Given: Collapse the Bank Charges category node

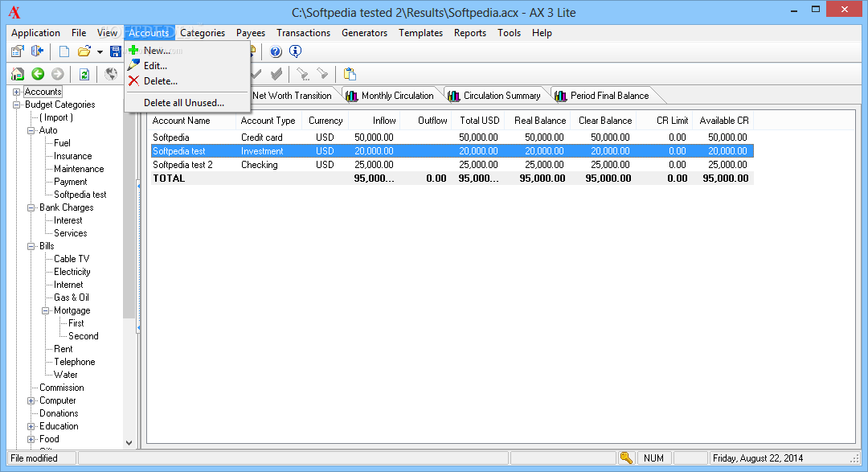Looking at the screenshot, I should 31,207.
